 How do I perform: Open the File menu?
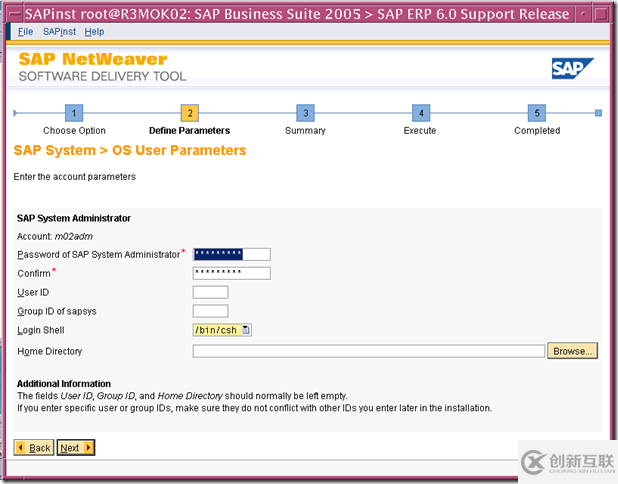coord(25,32)
